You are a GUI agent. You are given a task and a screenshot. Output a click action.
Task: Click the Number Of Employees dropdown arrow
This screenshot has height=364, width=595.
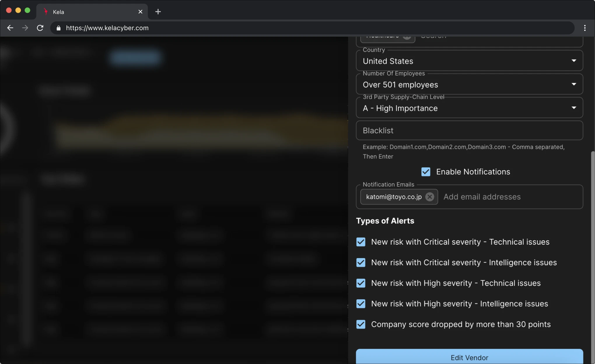click(x=574, y=84)
